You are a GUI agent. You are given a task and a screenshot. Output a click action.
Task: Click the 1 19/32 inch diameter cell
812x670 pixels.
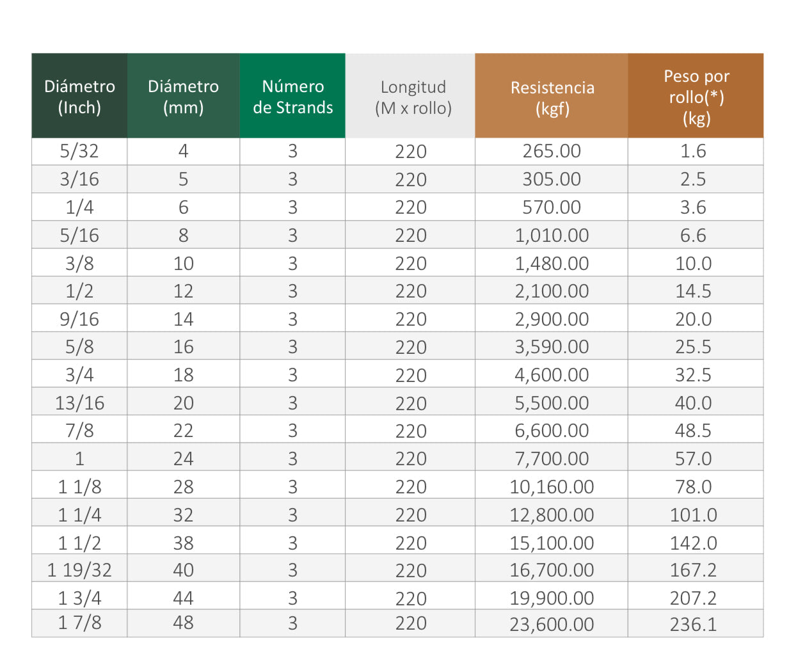click(x=79, y=570)
